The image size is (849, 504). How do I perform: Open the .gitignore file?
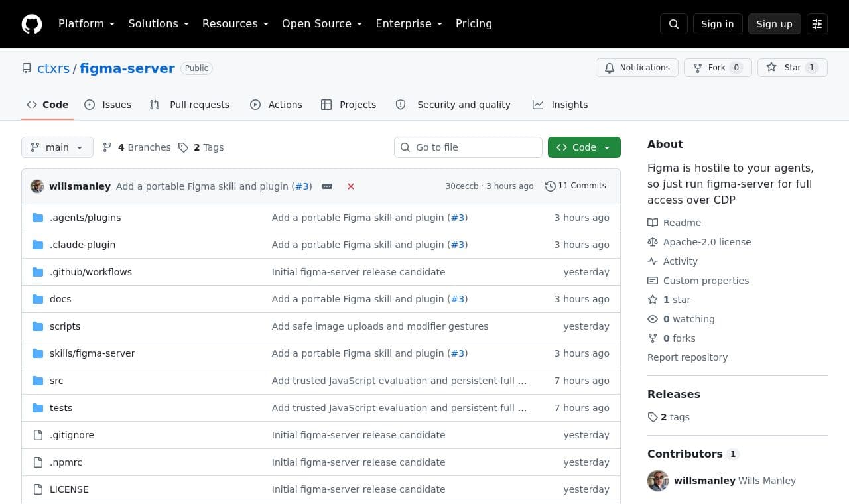pyautogui.click(x=72, y=435)
